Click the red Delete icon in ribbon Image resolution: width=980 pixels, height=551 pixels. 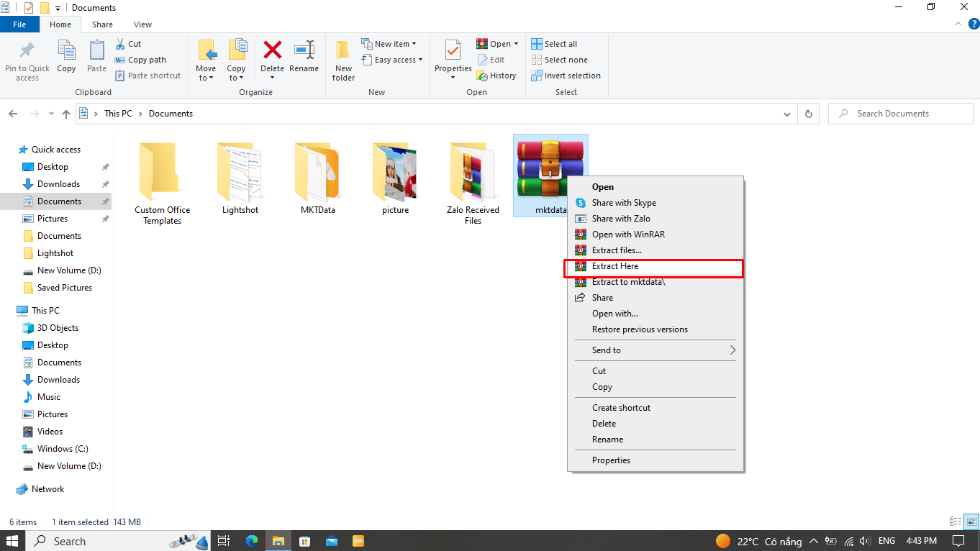pos(272,51)
